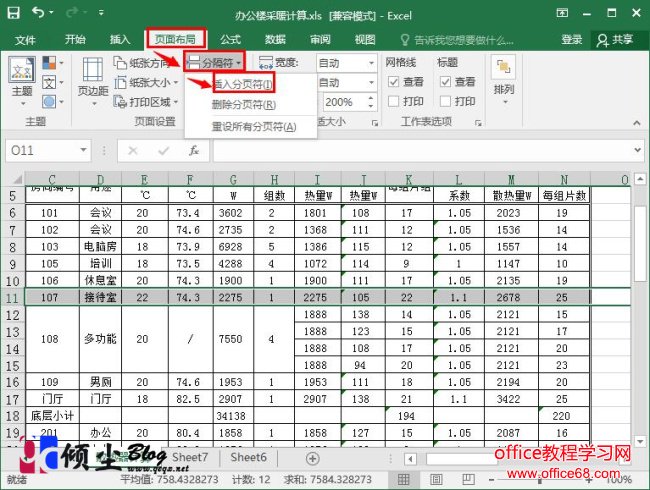Open the 打印区域 print area menu
The image size is (650, 490).
click(x=146, y=102)
